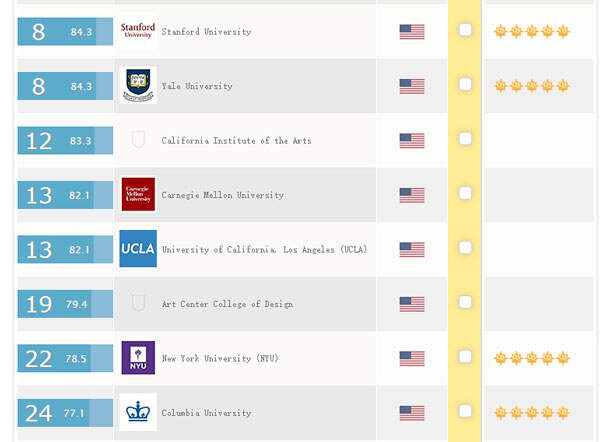Tick the compare checkbox for Stanford University
Screen dimensions: 600x442
click(x=465, y=30)
